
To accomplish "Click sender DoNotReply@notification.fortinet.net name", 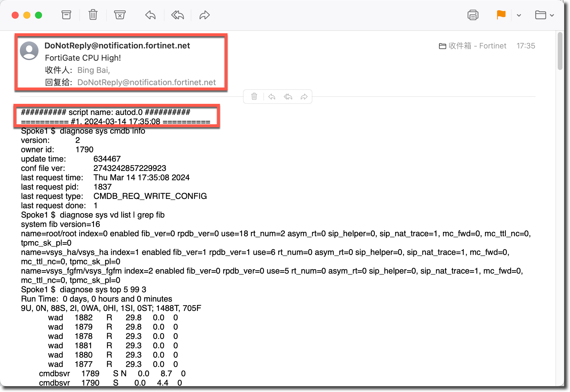I will pos(117,45).
